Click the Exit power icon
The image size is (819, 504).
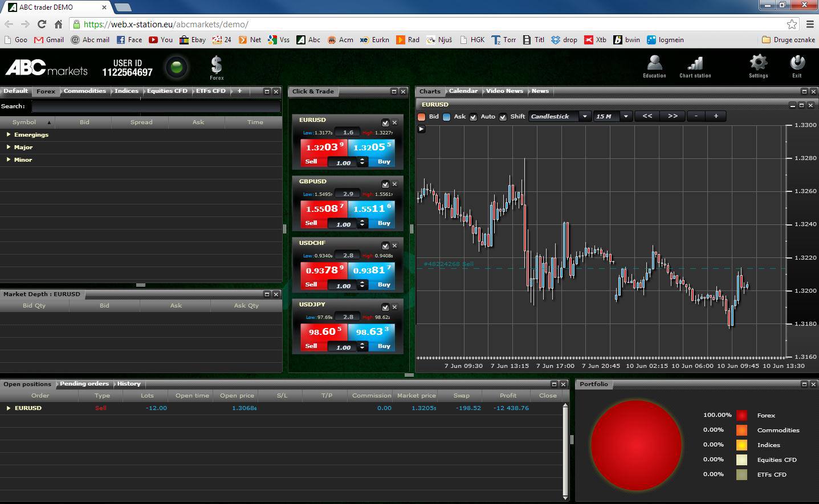[x=797, y=66]
